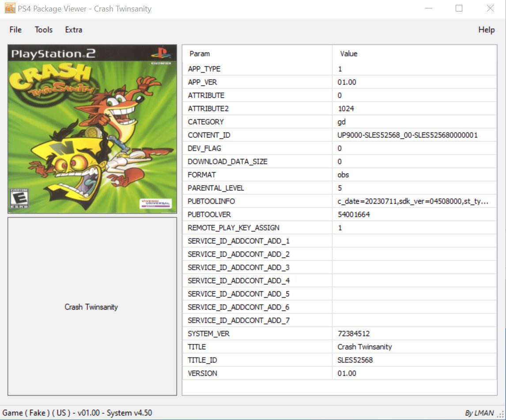
Task: Select the PUBTOOLINFO value cell
Action: (412, 201)
